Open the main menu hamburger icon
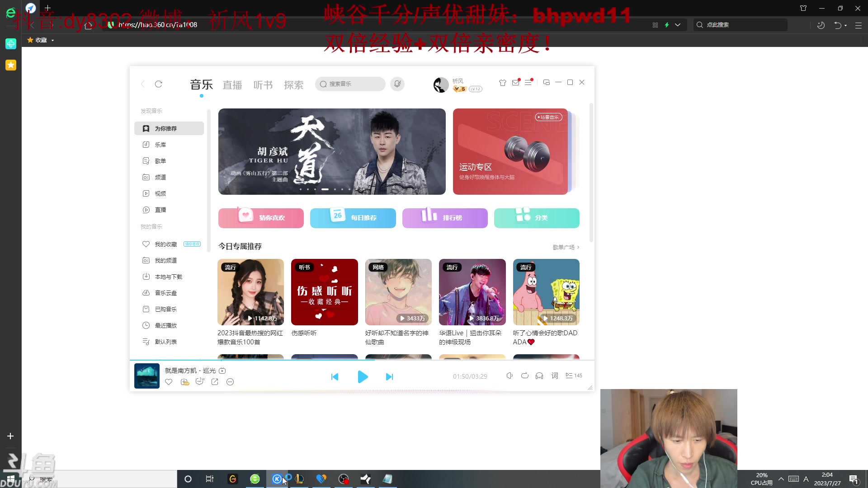The width and height of the screenshot is (868, 488). click(528, 83)
